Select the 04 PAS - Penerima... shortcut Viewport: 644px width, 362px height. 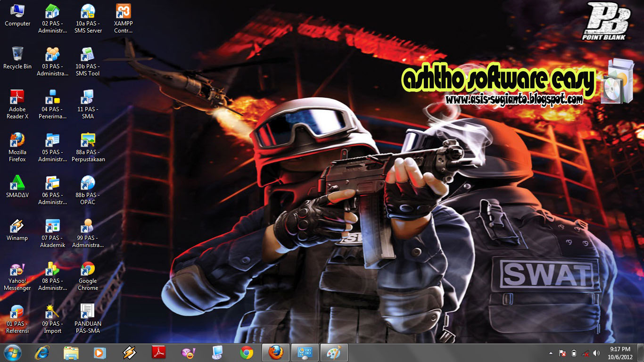point(52,105)
